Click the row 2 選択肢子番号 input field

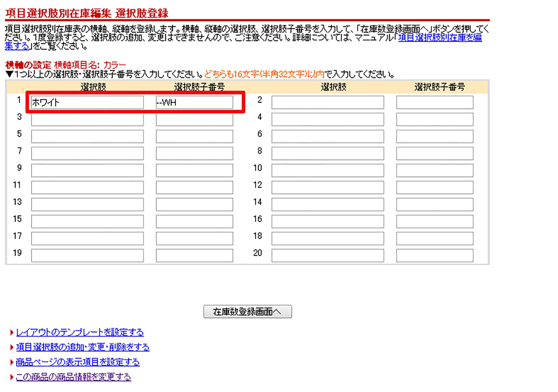tap(435, 102)
